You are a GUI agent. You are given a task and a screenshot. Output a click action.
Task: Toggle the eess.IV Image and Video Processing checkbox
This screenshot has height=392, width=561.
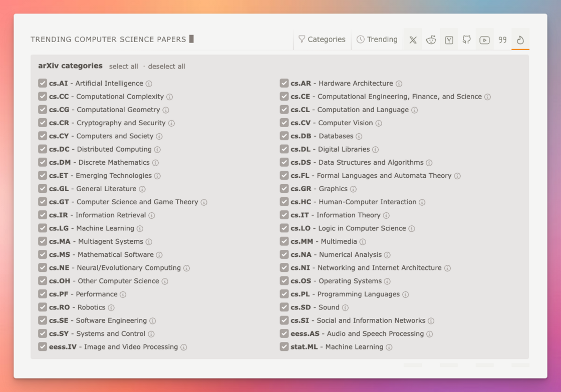click(x=43, y=347)
